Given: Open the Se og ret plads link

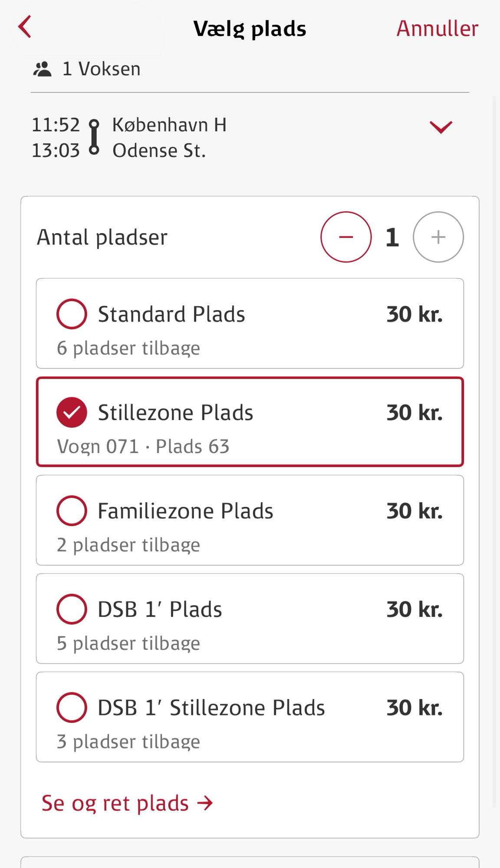Looking at the screenshot, I should (x=115, y=803).
